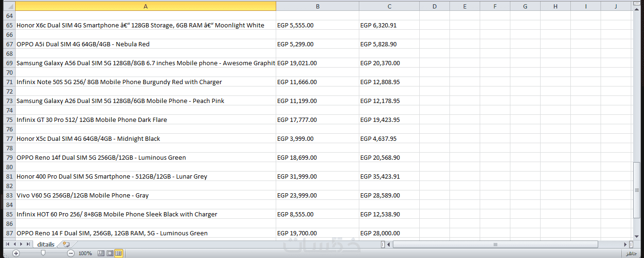Select the Honor X5c Midnight Black cell
The image size is (644, 258).
pyautogui.click(x=145, y=138)
